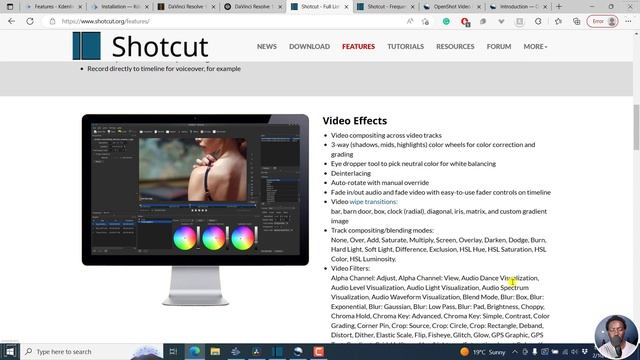Open the Collections icon in toolbar

[x=576, y=21]
